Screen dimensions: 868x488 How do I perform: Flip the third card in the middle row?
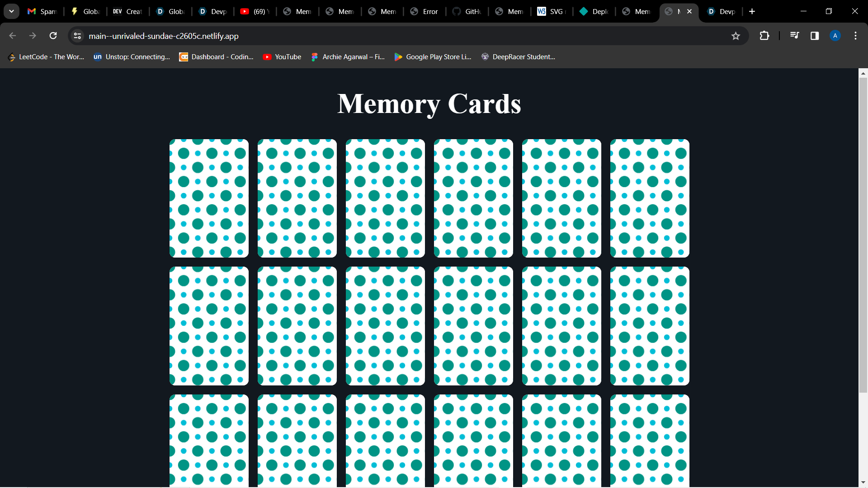tap(385, 326)
